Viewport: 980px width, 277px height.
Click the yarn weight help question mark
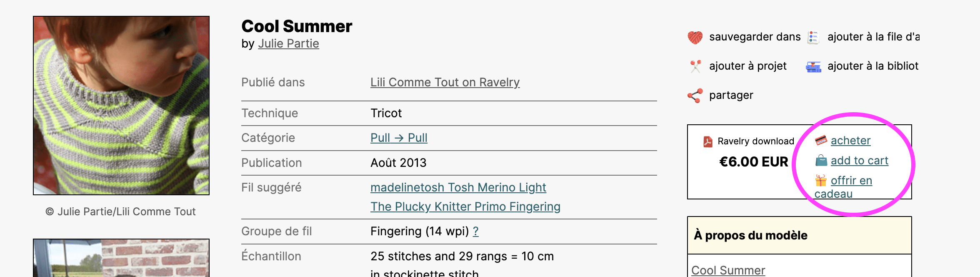click(475, 232)
